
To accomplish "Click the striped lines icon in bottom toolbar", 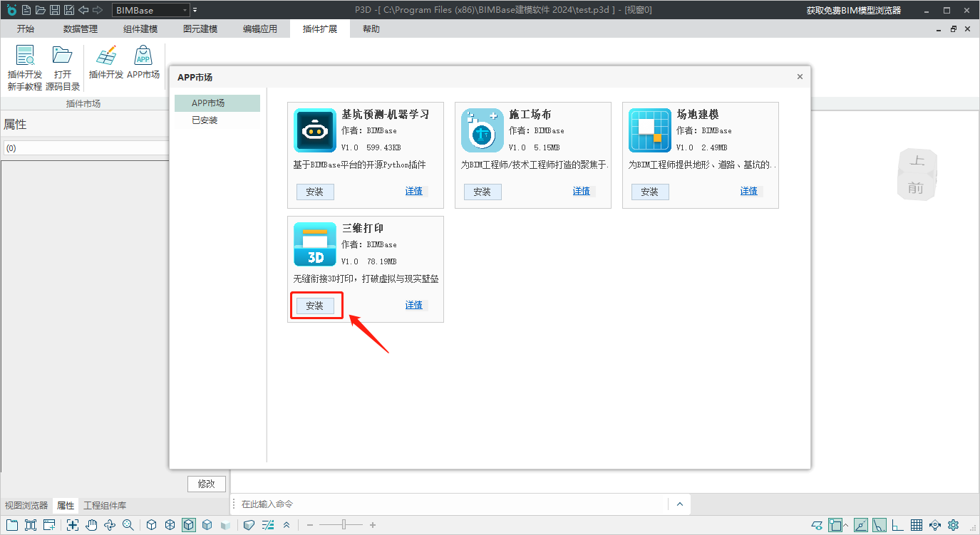I will [x=268, y=525].
